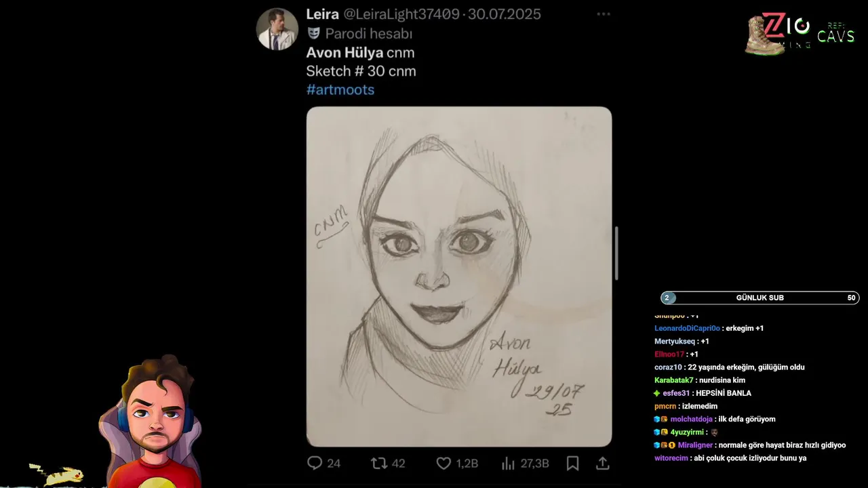Open Leira's profile avatar
The width and height of the screenshot is (868, 488).
click(x=277, y=29)
